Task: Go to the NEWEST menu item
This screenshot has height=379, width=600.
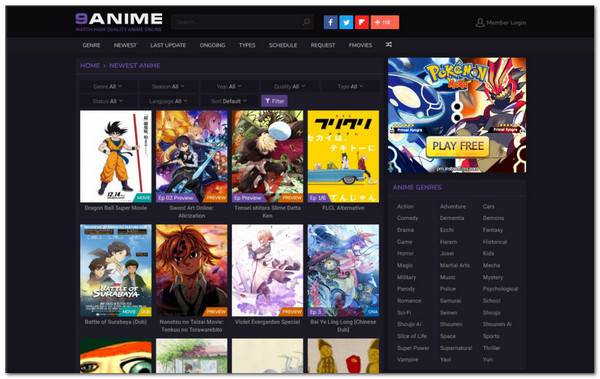Action: tap(125, 45)
